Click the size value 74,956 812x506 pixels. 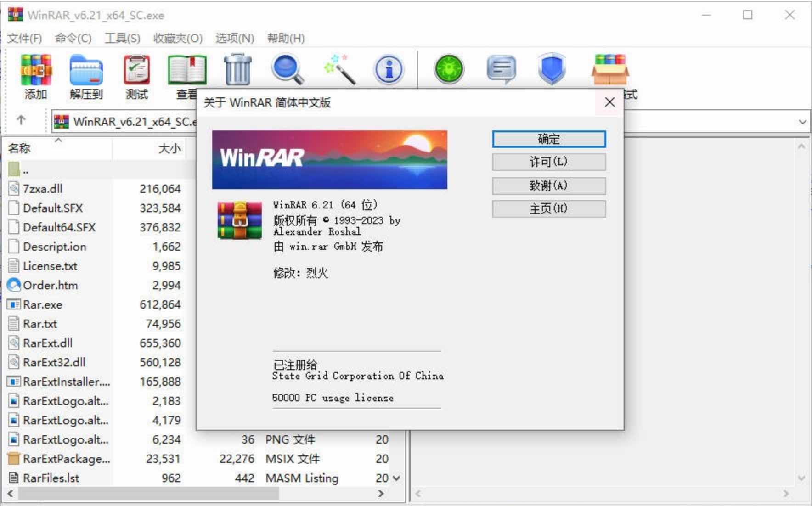coord(164,324)
